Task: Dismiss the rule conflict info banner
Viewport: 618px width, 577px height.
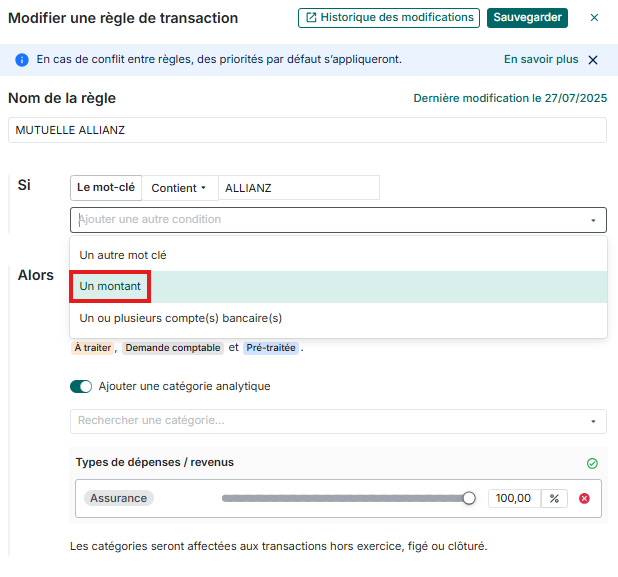Action: [593, 60]
